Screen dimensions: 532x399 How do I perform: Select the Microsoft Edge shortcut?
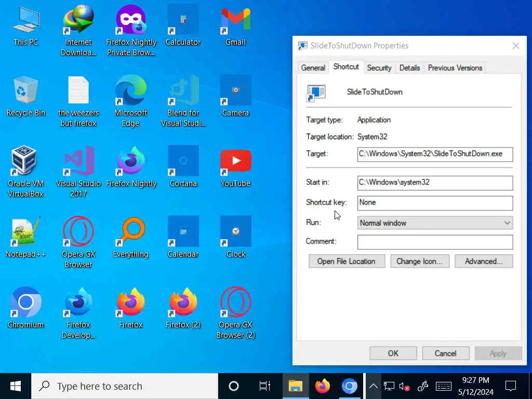click(x=131, y=101)
